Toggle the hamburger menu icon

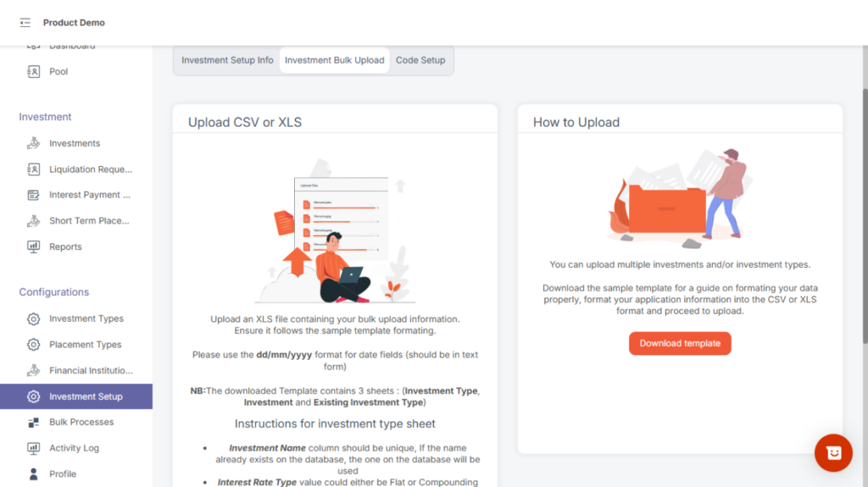pos(25,23)
